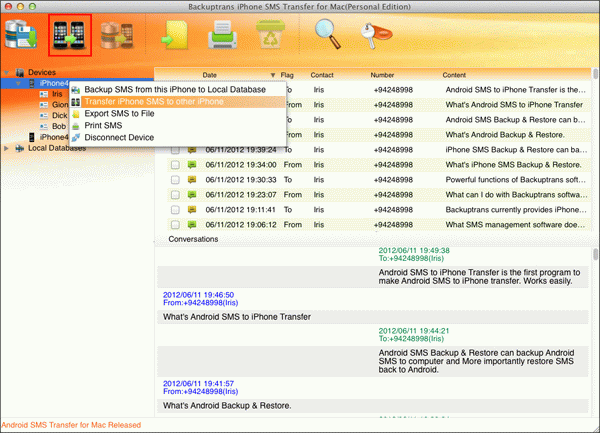This screenshot has width=600, height=433.
Task: Select the message row 'What's iPhone SMS Backup & Restore.'
Action: [378, 165]
